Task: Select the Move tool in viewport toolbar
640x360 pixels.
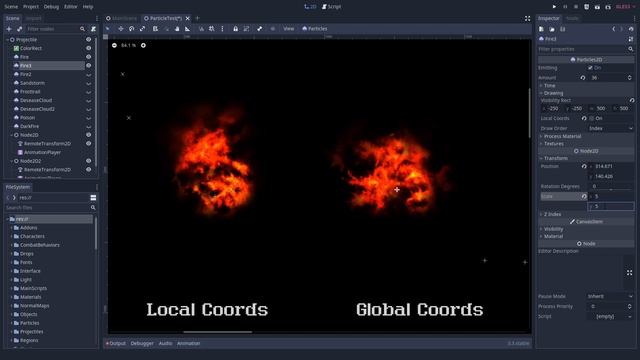Action: pos(120,29)
